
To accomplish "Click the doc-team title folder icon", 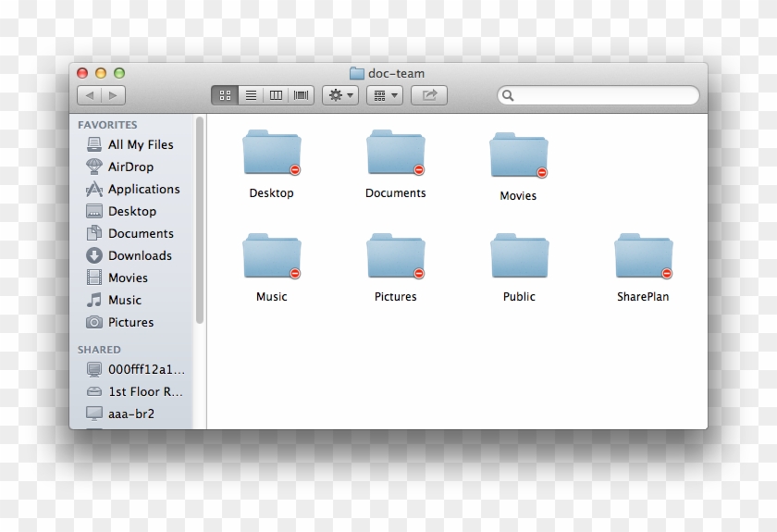I will (x=357, y=73).
